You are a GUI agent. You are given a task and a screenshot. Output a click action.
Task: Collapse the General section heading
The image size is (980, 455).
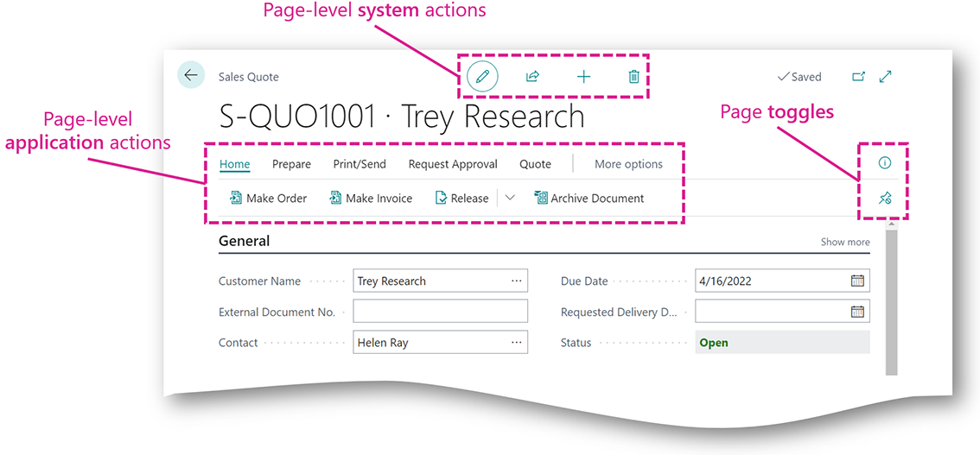244,241
